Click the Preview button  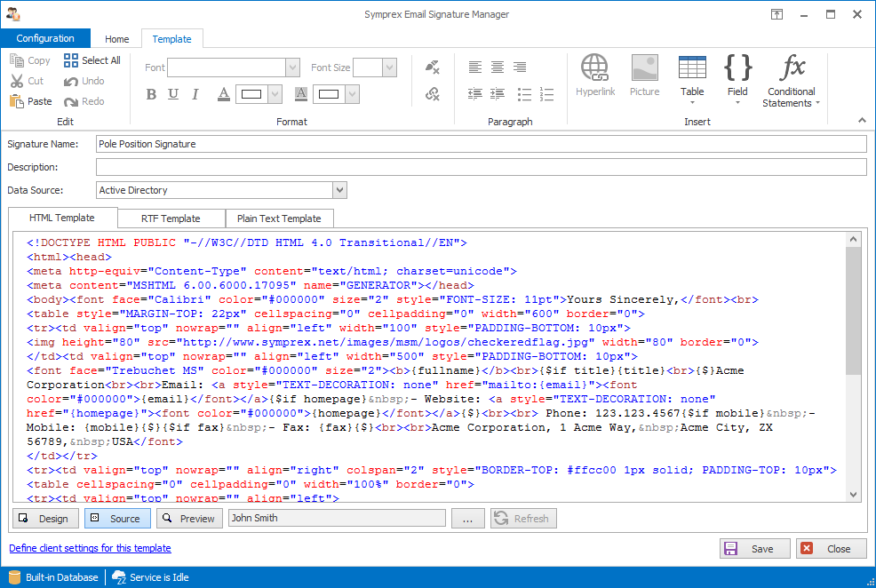[x=189, y=518]
